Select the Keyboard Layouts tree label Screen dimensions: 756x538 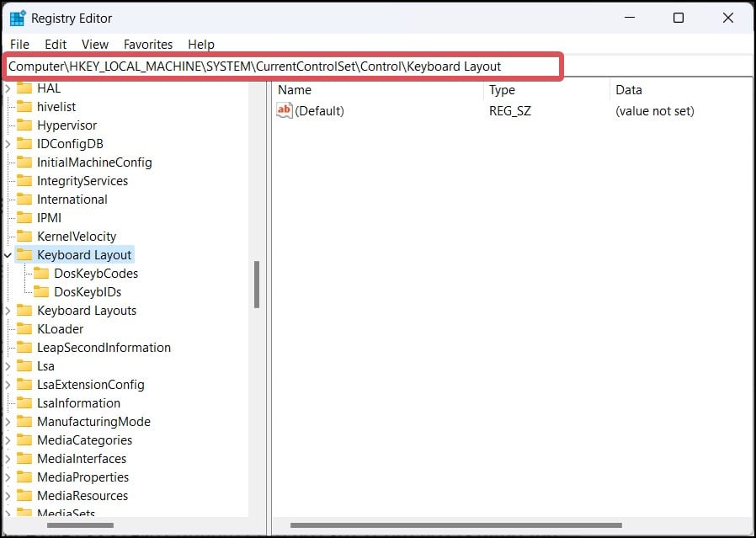(x=87, y=311)
